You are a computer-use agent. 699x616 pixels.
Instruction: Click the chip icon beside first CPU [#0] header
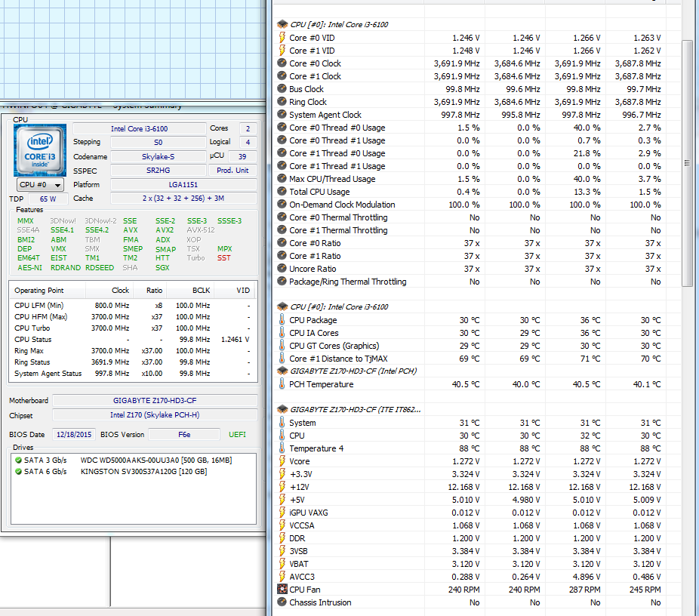pos(282,24)
